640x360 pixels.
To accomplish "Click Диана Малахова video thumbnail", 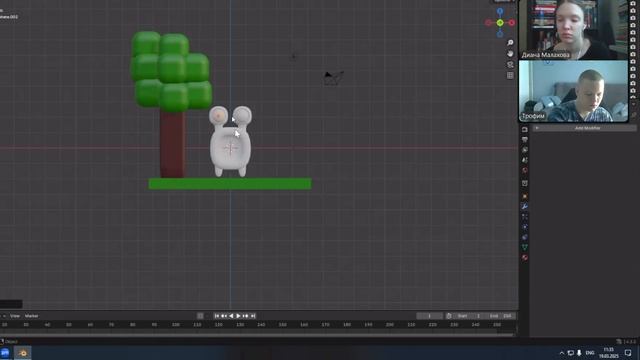I will [573, 30].
